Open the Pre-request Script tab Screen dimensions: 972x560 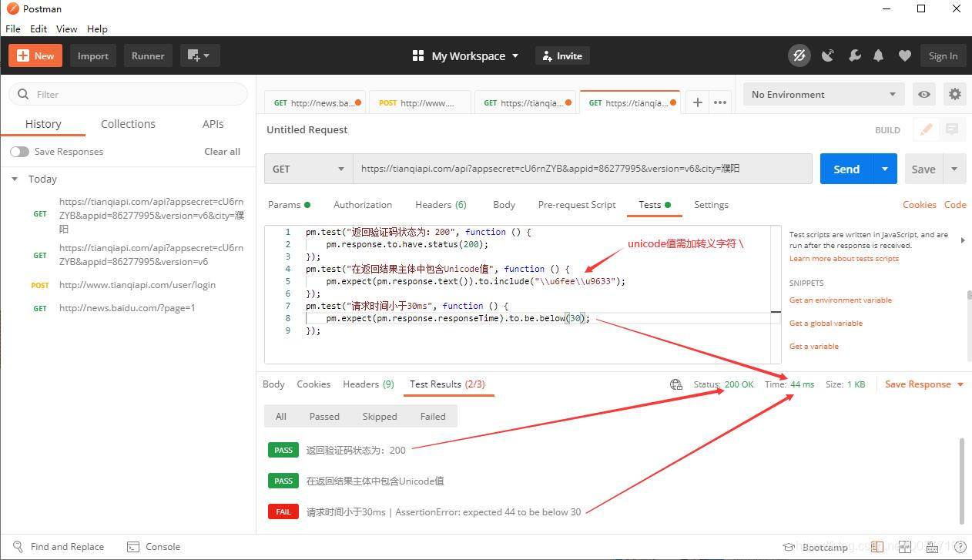click(577, 205)
